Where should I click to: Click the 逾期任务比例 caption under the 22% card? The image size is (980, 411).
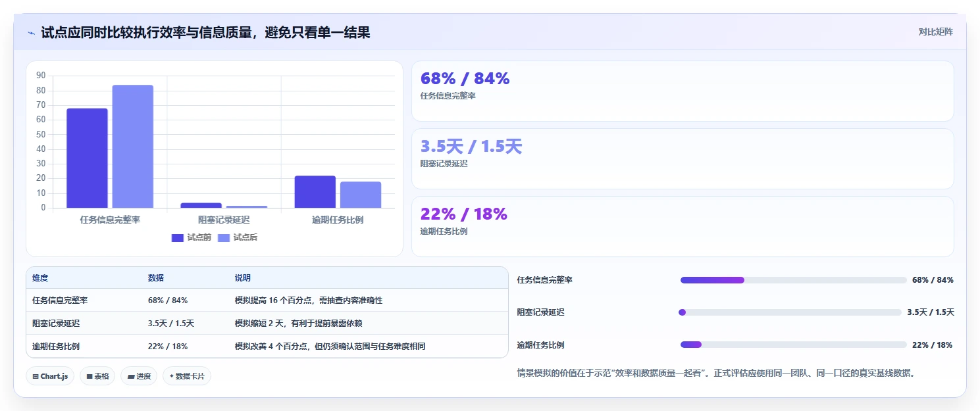444,231
